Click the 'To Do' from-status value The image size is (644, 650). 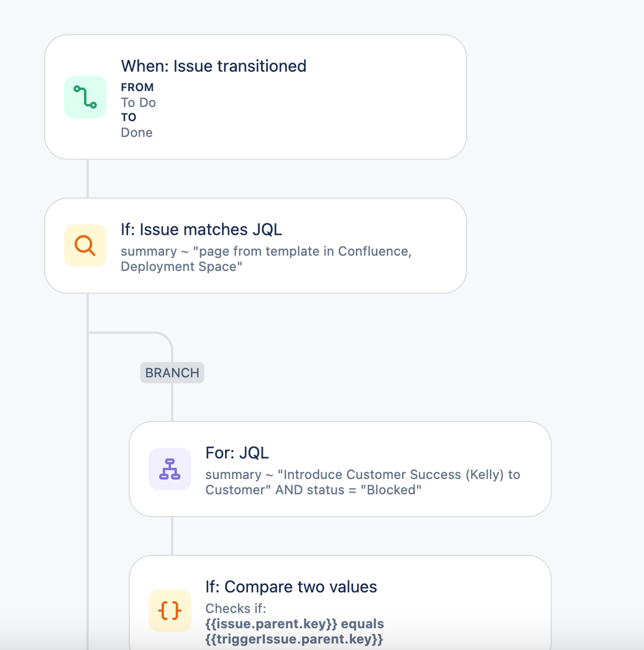click(x=138, y=103)
